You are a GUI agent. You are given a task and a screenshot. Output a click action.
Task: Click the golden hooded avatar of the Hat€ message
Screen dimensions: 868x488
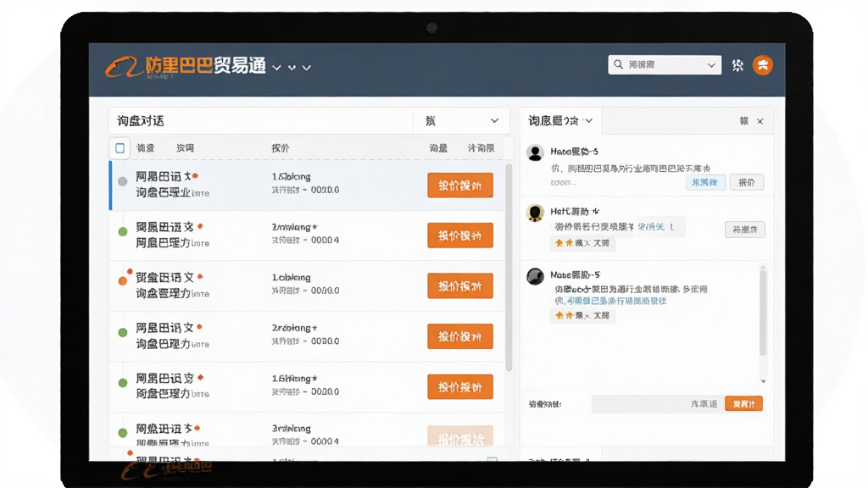point(535,213)
